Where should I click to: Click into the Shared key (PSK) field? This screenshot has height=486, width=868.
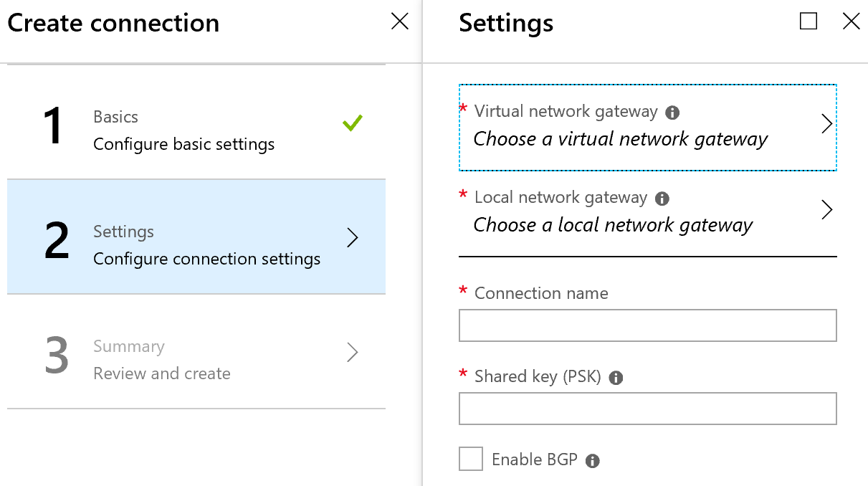(x=647, y=409)
